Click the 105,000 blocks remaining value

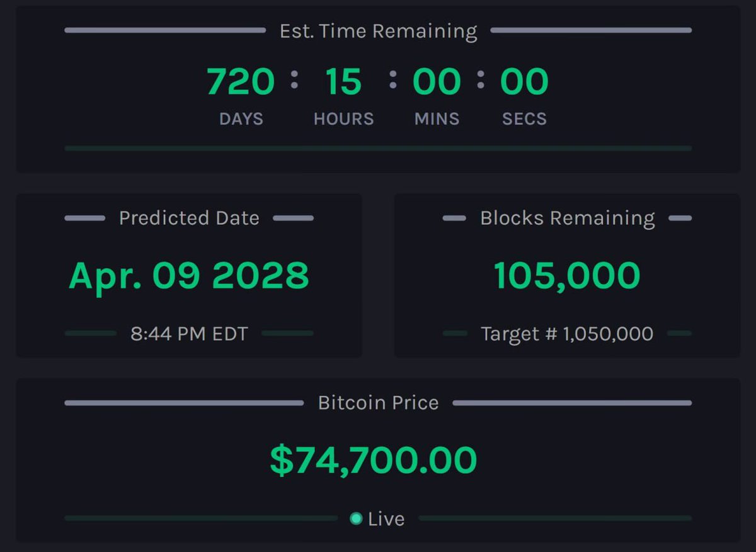[567, 275]
